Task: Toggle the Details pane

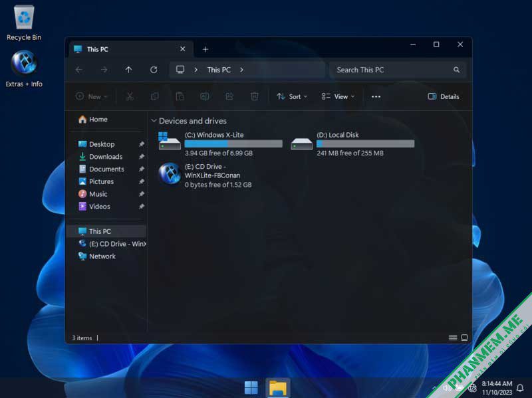Action: pos(443,96)
